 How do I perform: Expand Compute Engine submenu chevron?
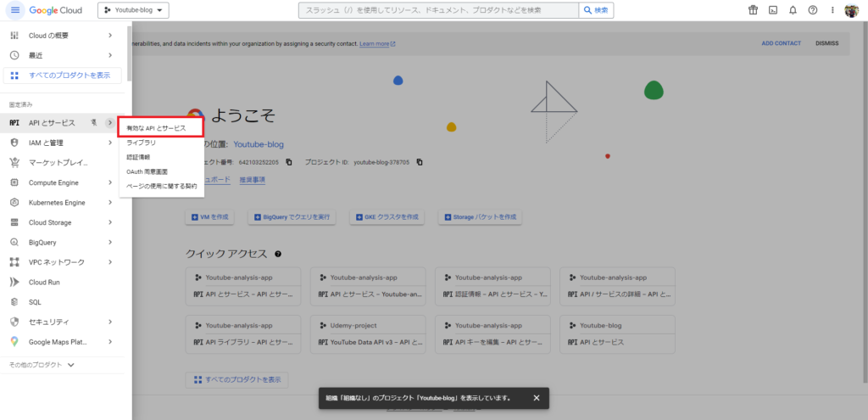[x=110, y=182]
